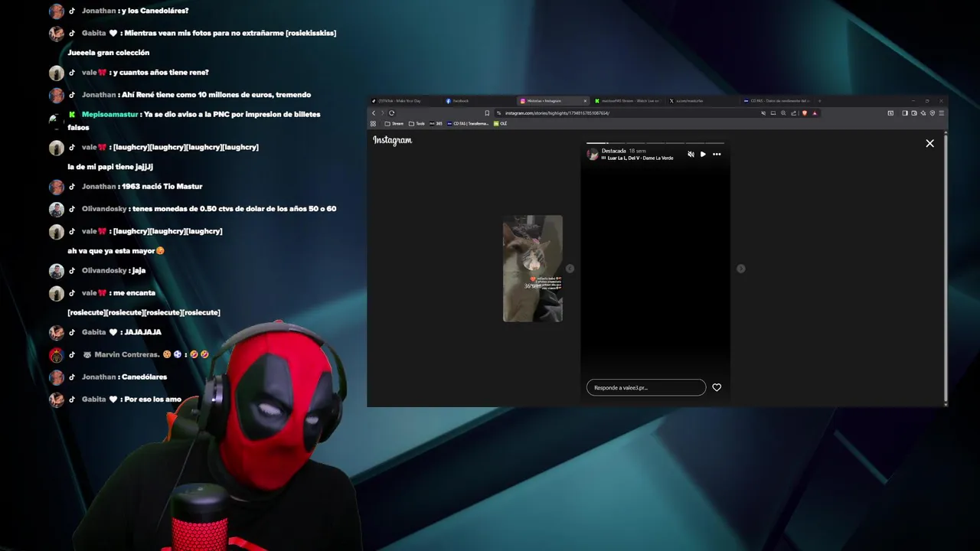Screen dimensions: 980x551
Task: Open the Stream bookmarks folder
Action: point(394,123)
